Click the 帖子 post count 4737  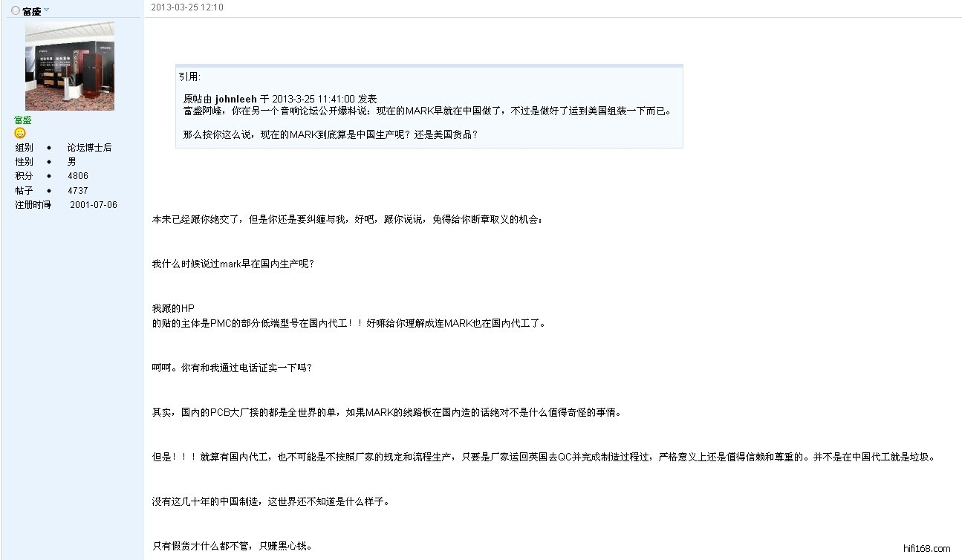pos(77,191)
